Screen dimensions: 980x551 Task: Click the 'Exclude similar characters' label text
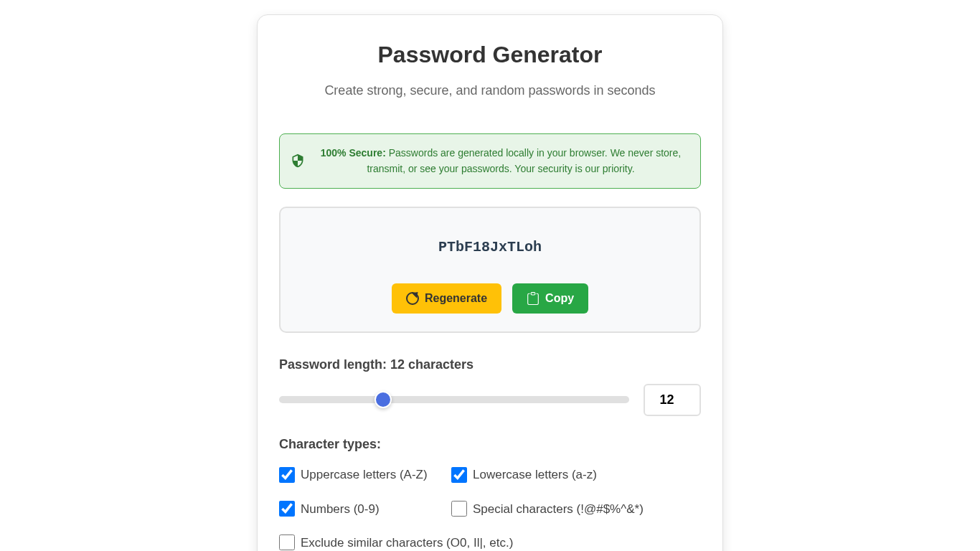[x=406, y=543]
